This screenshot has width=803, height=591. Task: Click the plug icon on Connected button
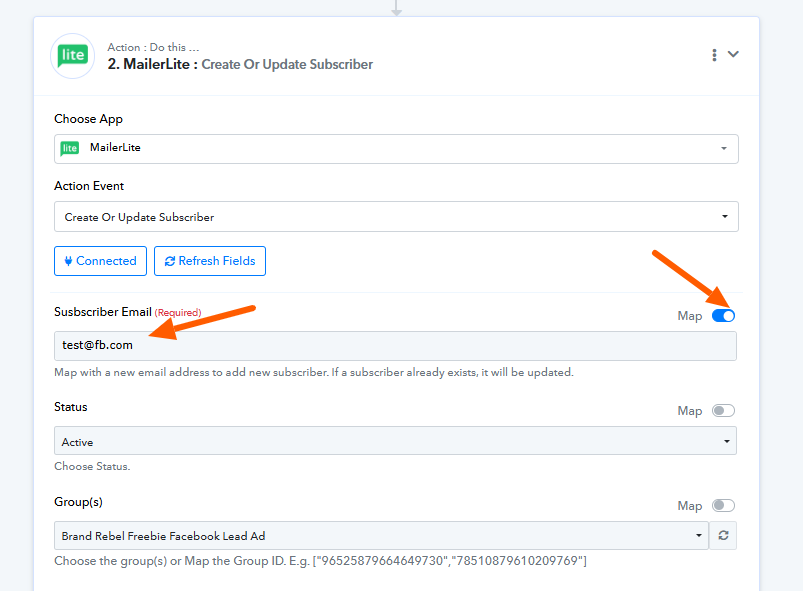pos(68,261)
